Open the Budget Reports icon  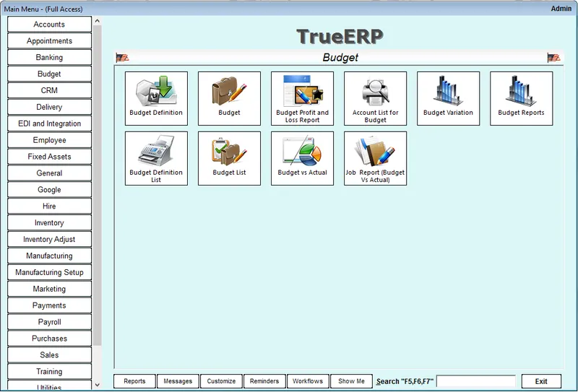click(521, 98)
